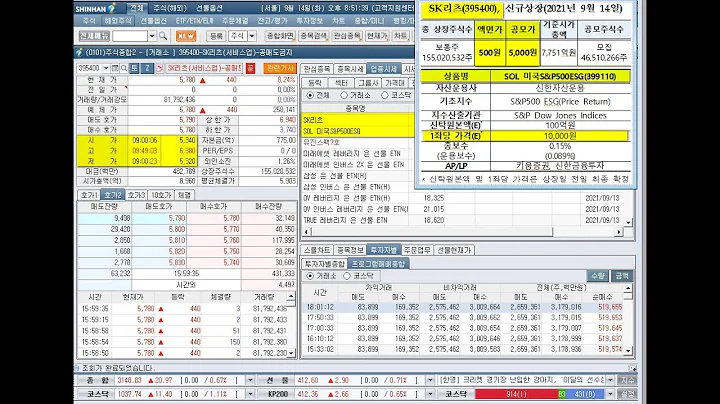
Task: Select the 16:01:12 row in program trading table
Action: (x=461, y=307)
